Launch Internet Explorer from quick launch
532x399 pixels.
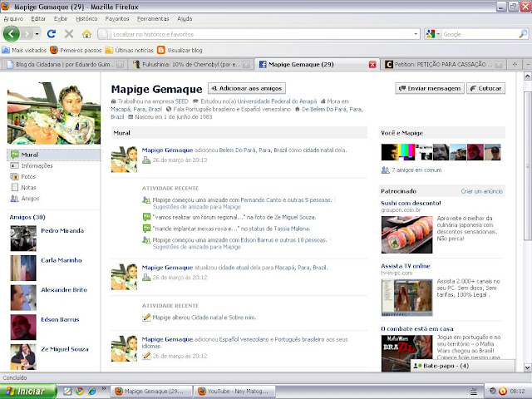tap(91, 392)
